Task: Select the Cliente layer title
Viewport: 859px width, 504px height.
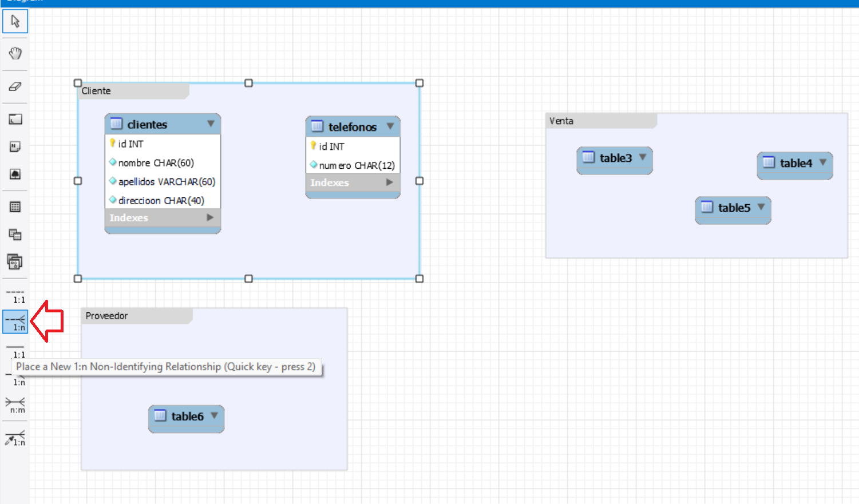Action: coord(96,91)
